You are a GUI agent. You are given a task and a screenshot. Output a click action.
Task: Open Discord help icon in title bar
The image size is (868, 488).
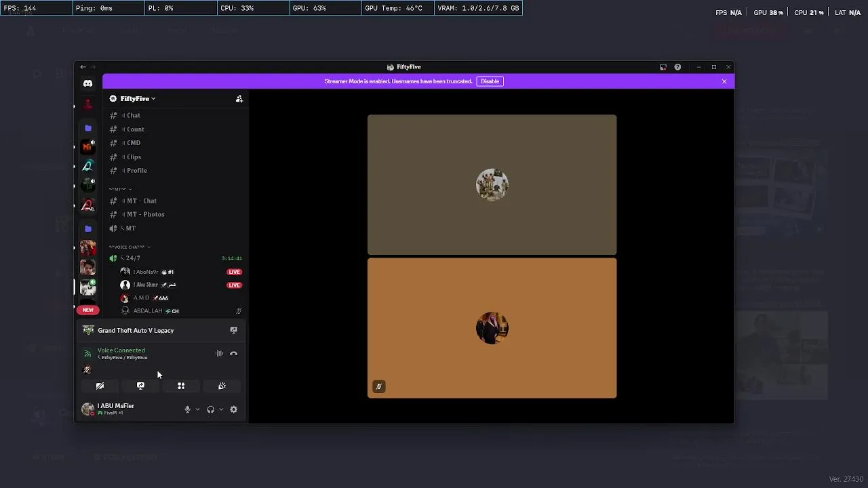pos(677,67)
